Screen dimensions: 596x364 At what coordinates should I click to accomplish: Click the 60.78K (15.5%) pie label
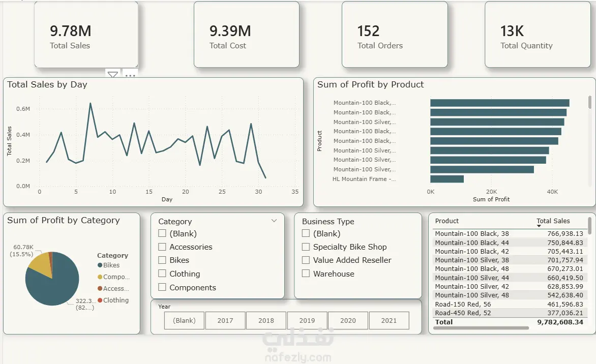click(x=22, y=251)
